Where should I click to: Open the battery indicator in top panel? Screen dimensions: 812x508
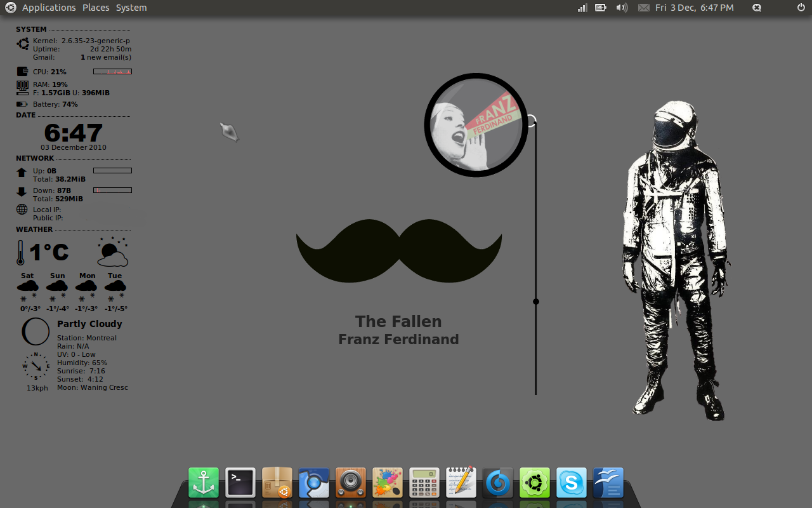tap(601, 8)
